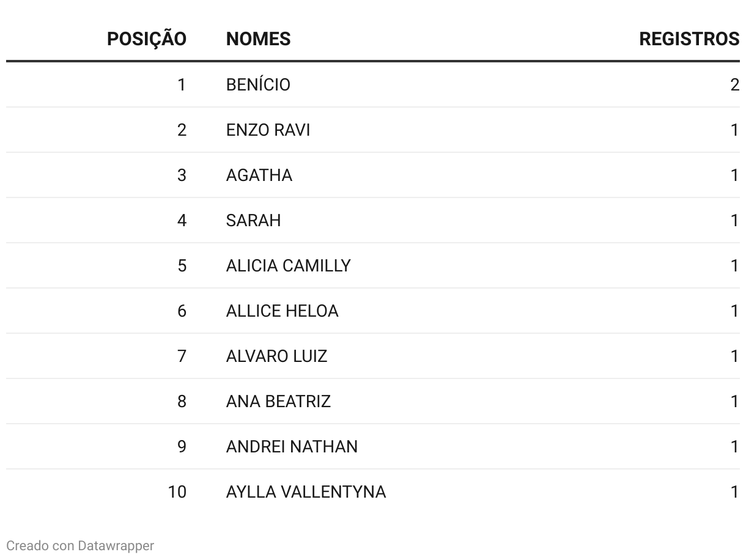This screenshot has width=746, height=560.
Task: Click position number 1 cell
Action: click(182, 84)
